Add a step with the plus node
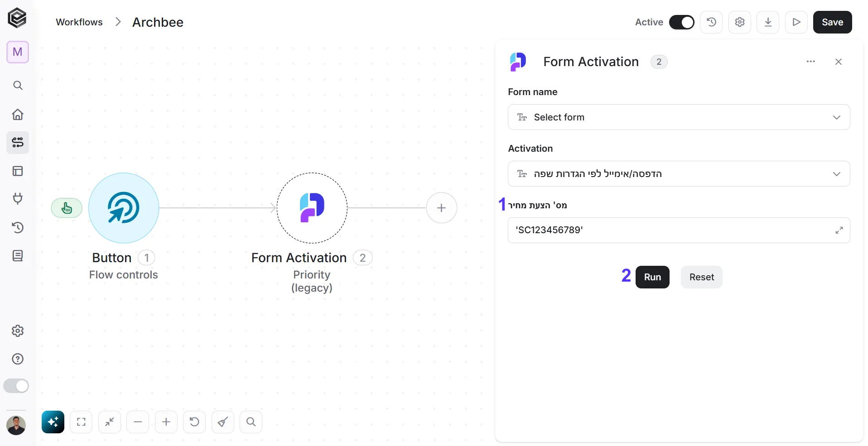The height and width of the screenshot is (446, 868). point(442,208)
